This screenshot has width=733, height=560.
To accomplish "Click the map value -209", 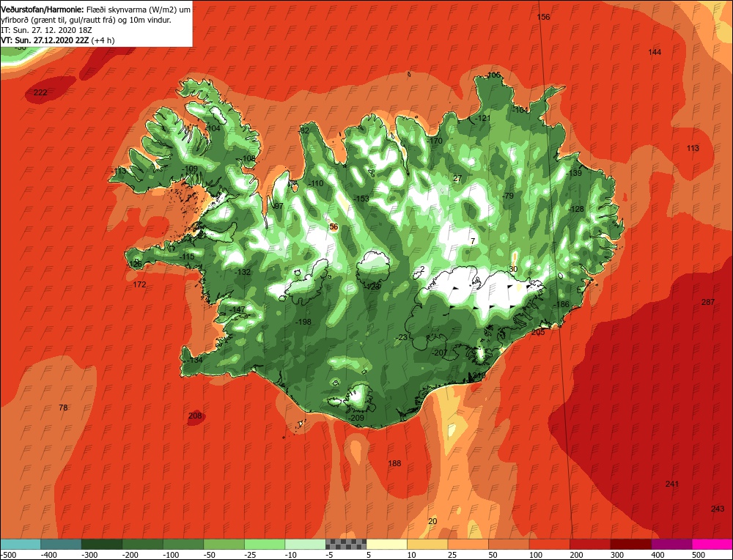I will (x=356, y=418).
